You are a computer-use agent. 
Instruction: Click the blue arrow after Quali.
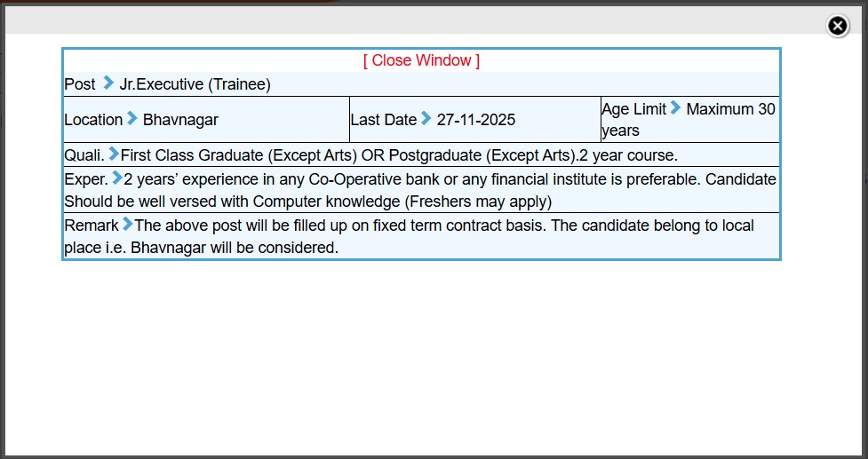113,154
